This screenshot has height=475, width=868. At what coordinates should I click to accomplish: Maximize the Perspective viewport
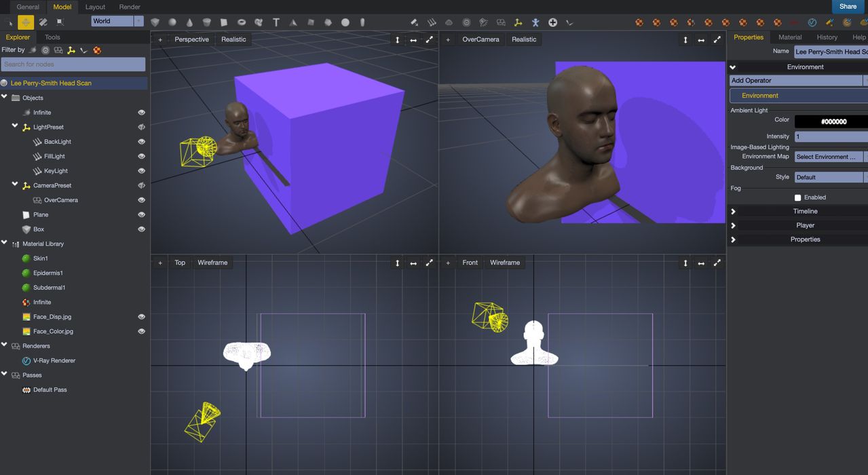point(429,39)
